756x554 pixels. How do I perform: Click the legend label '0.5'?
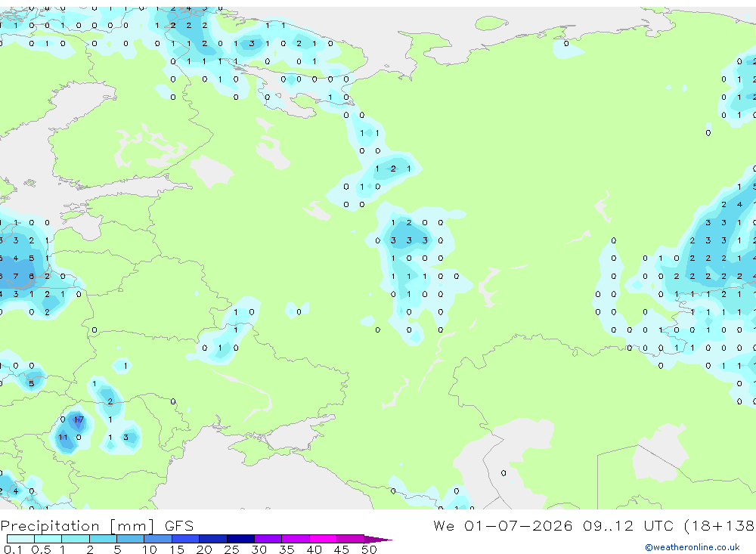coord(41,549)
